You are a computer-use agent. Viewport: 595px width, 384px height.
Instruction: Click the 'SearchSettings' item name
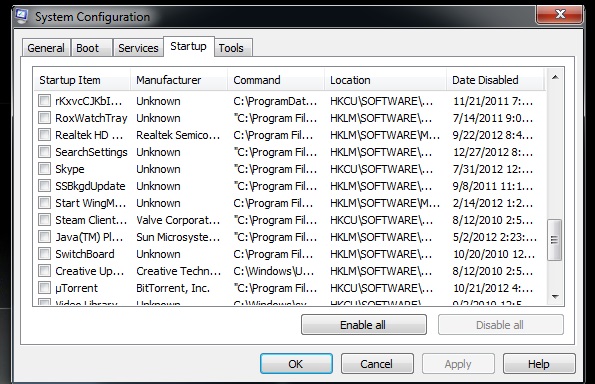click(91, 152)
